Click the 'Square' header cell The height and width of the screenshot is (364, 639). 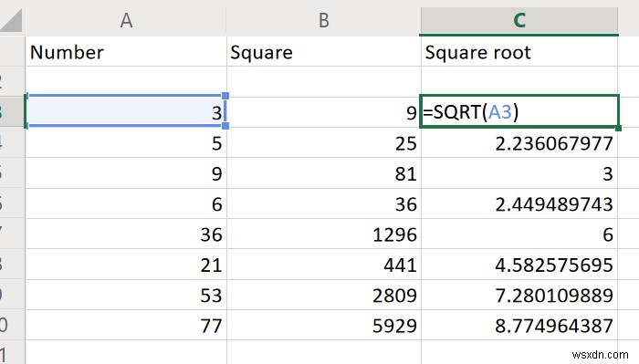point(323,52)
